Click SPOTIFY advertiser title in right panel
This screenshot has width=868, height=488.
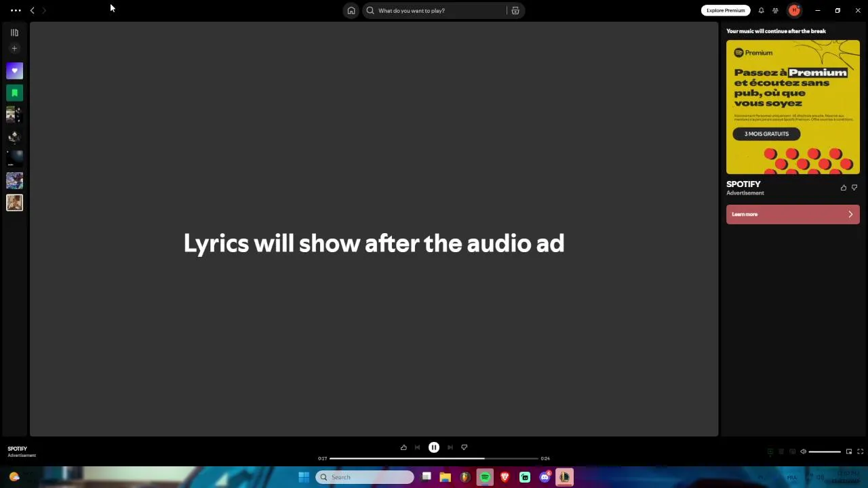coord(743,184)
